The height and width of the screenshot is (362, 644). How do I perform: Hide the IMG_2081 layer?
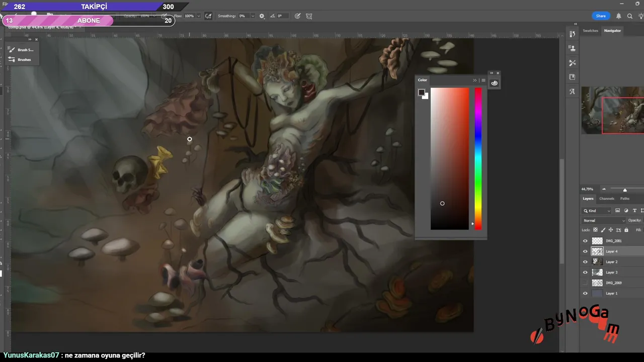coord(585,241)
